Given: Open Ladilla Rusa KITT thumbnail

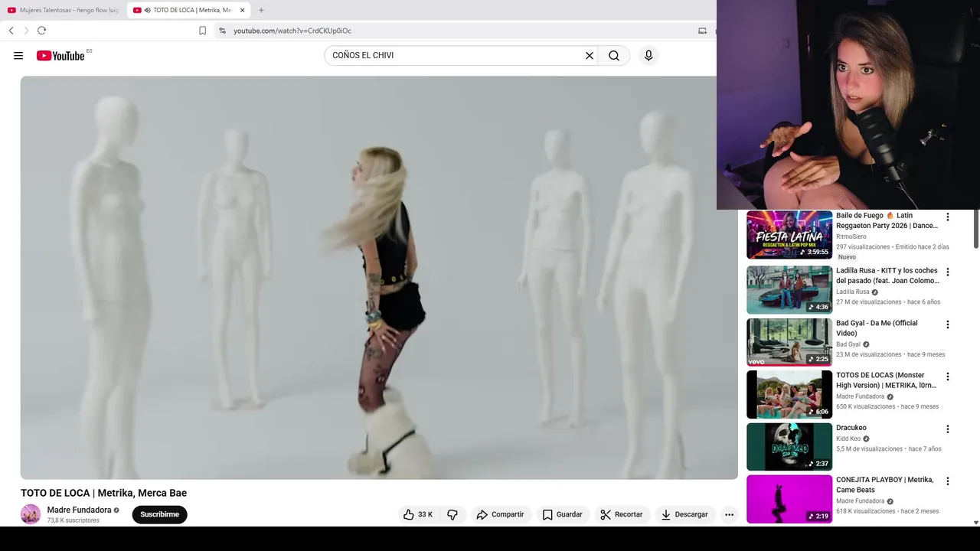Looking at the screenshot, I should (x=789, y=289).
